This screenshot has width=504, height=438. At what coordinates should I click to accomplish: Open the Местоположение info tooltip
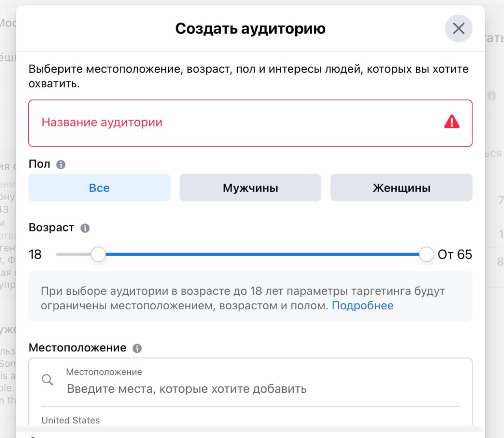[x=137, y=348]
